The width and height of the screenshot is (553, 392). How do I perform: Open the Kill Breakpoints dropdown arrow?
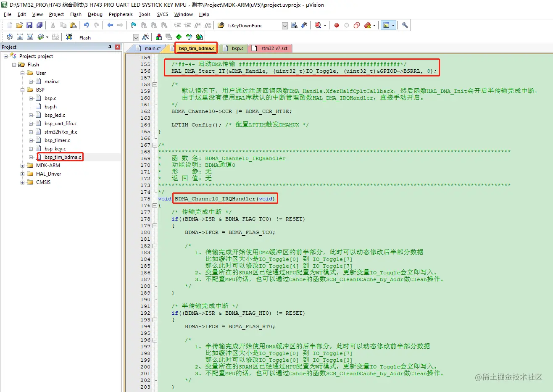click(374, 26)
